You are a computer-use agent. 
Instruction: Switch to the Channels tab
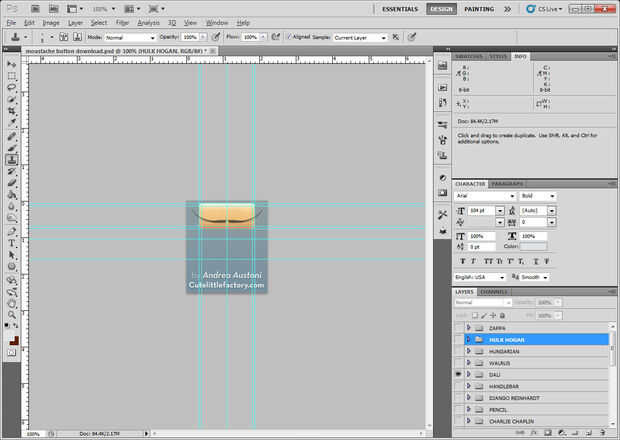tap(494, 292)
